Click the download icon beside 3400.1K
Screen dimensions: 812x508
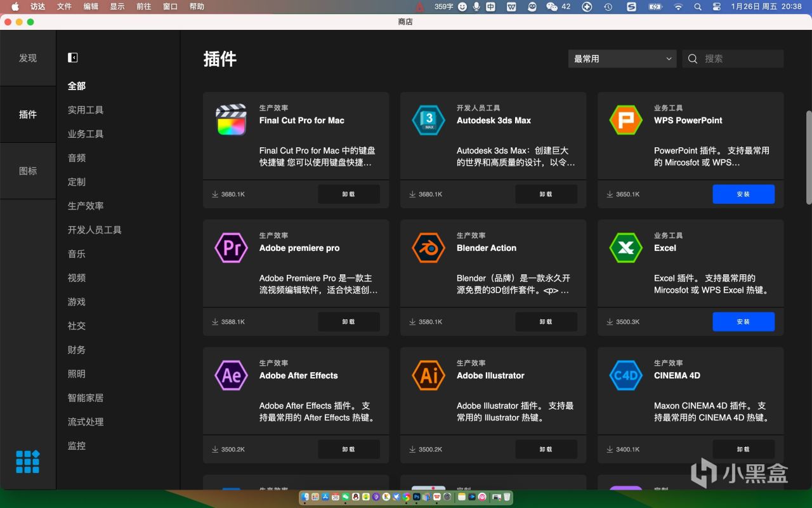[x=610, y=450]
